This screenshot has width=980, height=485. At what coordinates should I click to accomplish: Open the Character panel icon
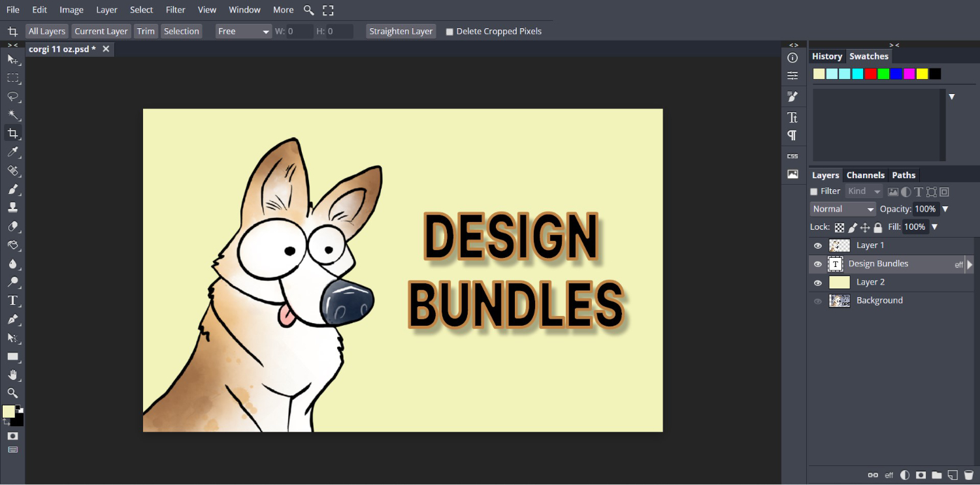click(x=792, y=117)
